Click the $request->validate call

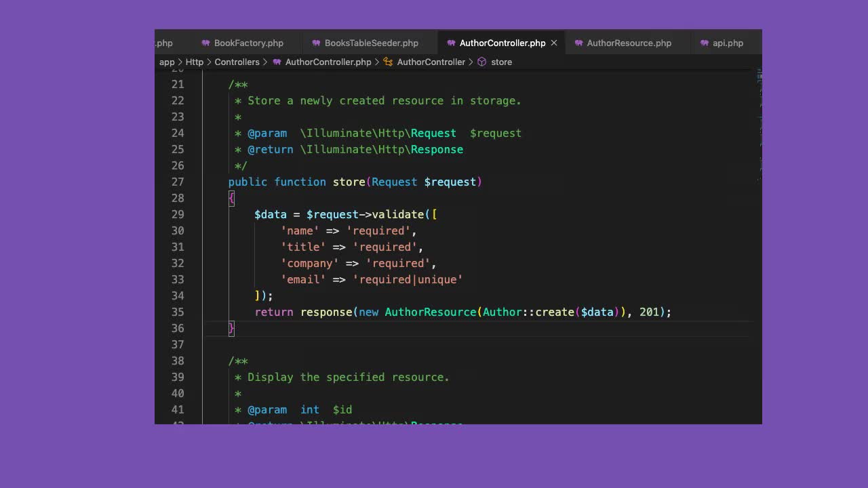[x=366, y=214]
